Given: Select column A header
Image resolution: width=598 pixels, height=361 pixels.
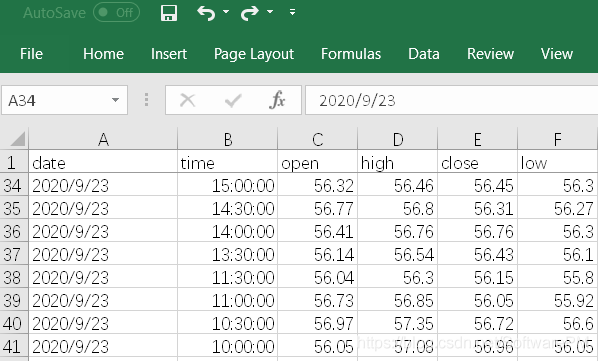Looking at the screenshot, I should pos(103,139).
